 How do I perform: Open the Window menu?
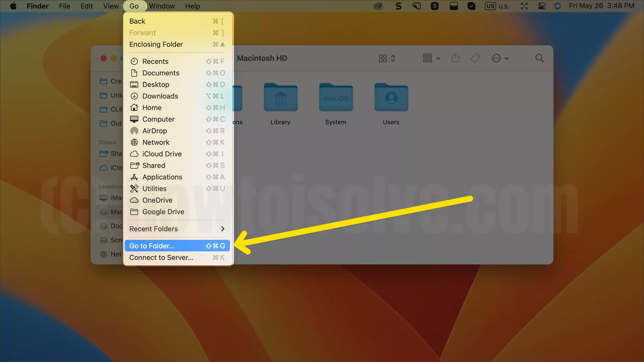coord(162,6)
